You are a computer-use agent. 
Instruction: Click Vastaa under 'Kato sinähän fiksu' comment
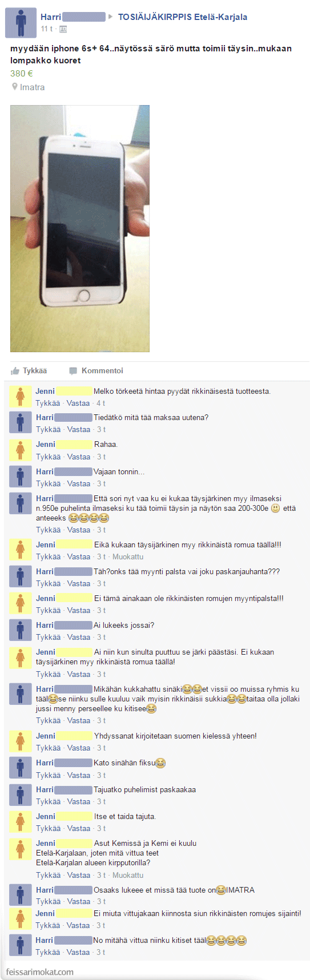click(x=79, y=775)
